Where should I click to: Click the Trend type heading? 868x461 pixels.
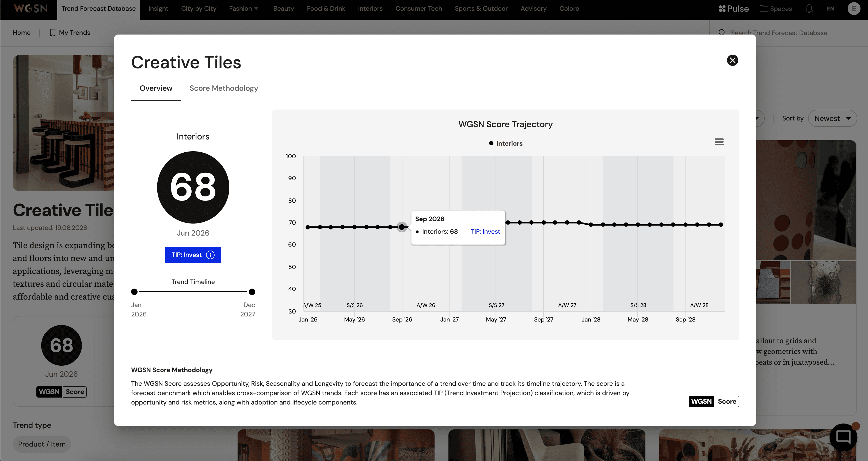32,425
